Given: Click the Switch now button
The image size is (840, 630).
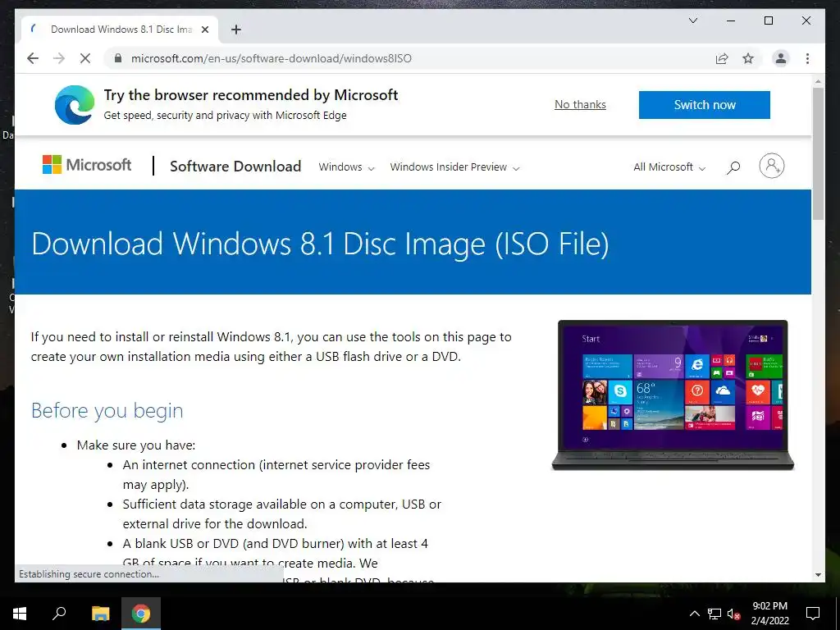Looking at the screenshot, I should coord(705,104).
